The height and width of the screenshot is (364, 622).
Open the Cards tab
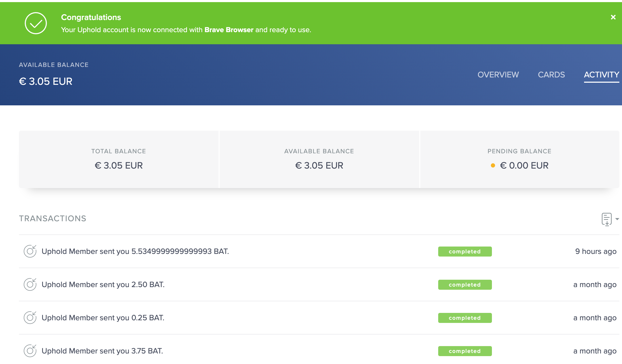(x=551, y=75)
